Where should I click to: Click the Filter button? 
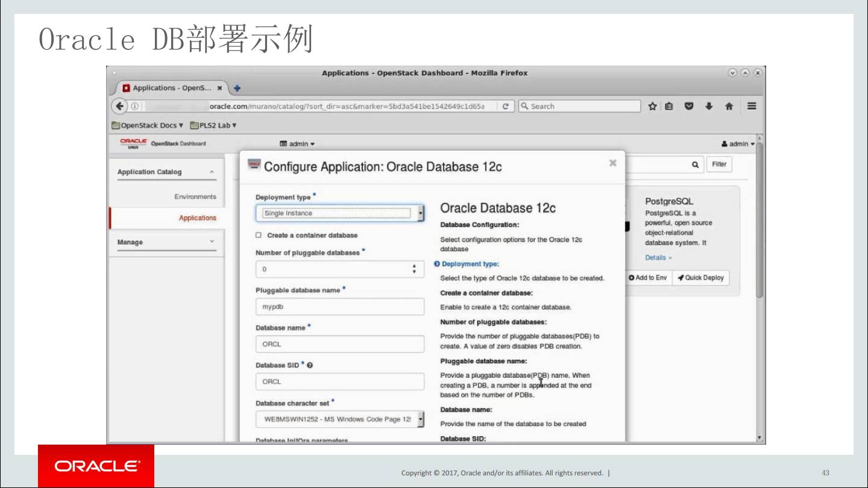coord(719,164)
